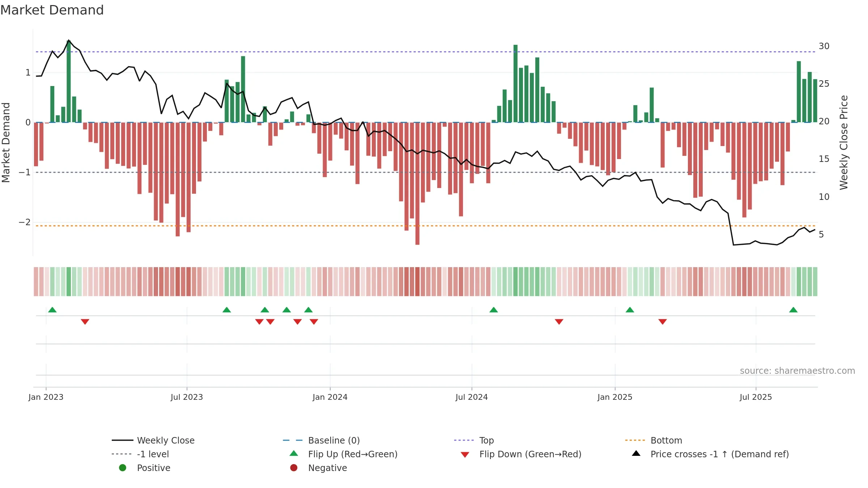Click the Jul 2025 axis label
Image resolution: width=868 pixels, height=488 pixels.
click(x=756, y=397)
